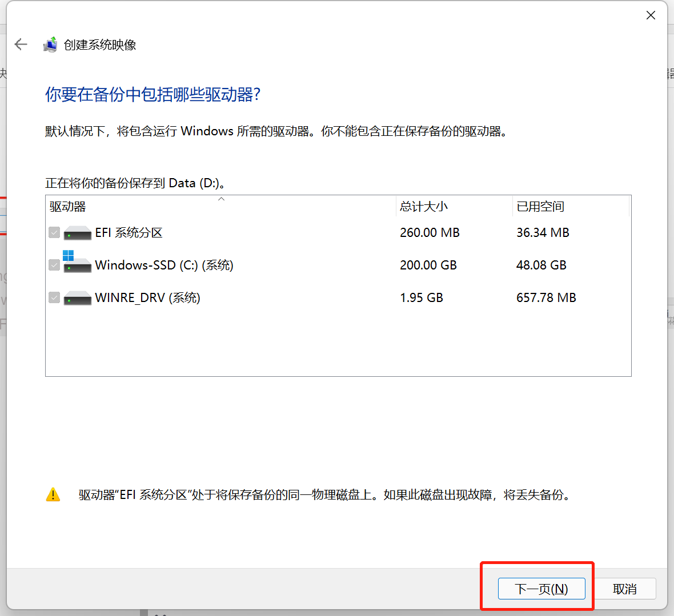674x616 pixels.
Task: Click the 48.08 GB used space value
Action: [541, 265]
